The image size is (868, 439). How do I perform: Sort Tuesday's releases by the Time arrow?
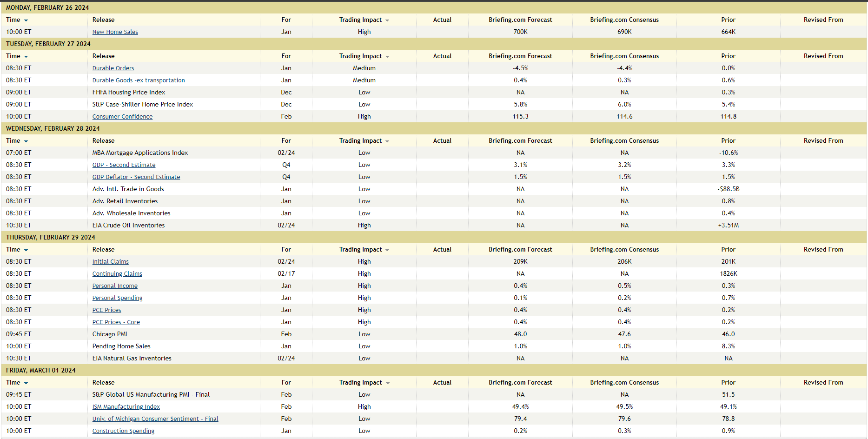[26, 57]
